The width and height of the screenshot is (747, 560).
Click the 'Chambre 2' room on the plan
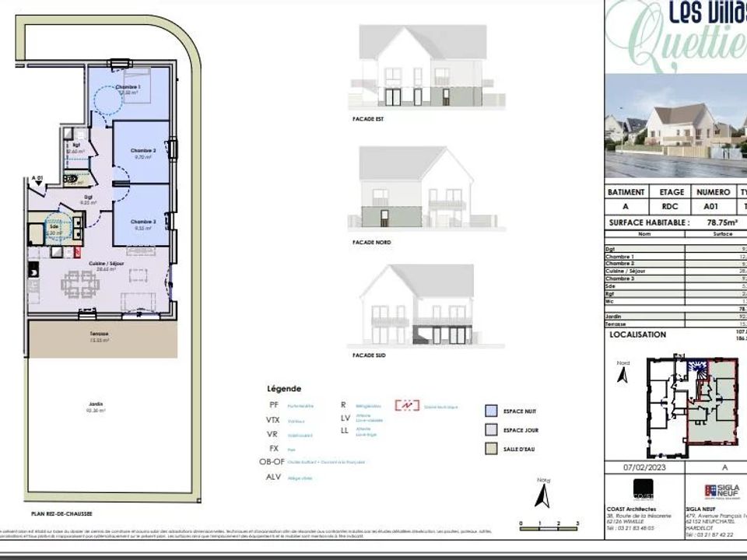(x=142, y=153)
